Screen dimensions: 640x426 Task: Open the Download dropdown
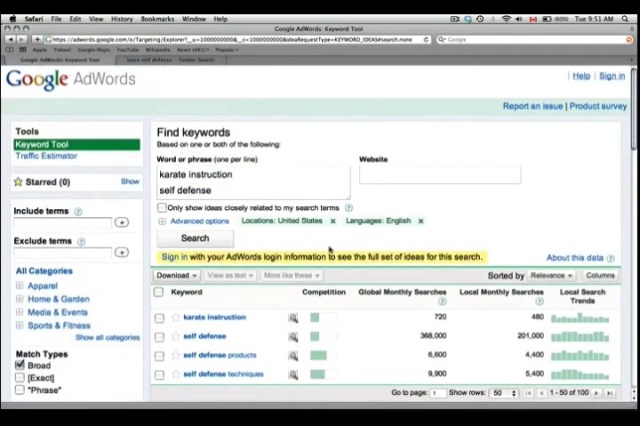click(x=177, y=275)
